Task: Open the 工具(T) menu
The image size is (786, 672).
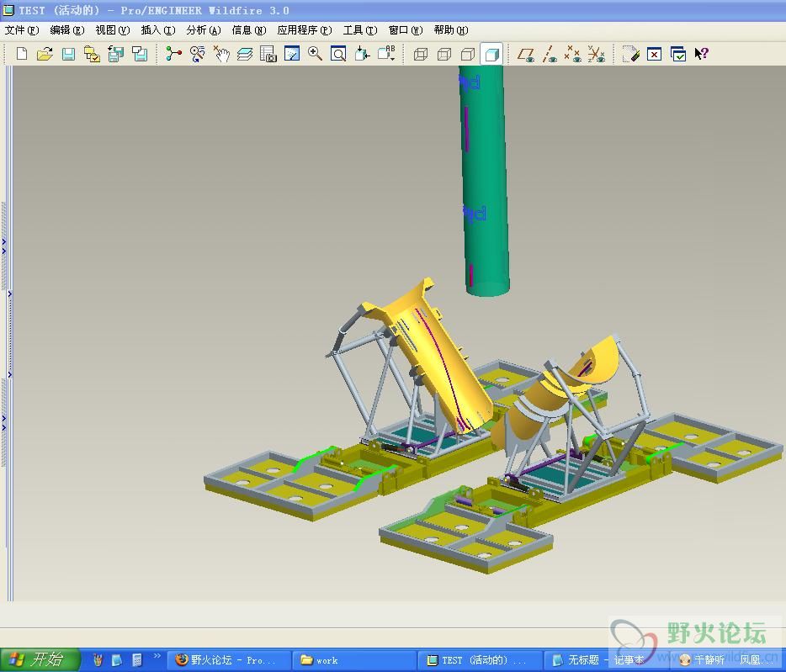Action: (x=360, y=30)
